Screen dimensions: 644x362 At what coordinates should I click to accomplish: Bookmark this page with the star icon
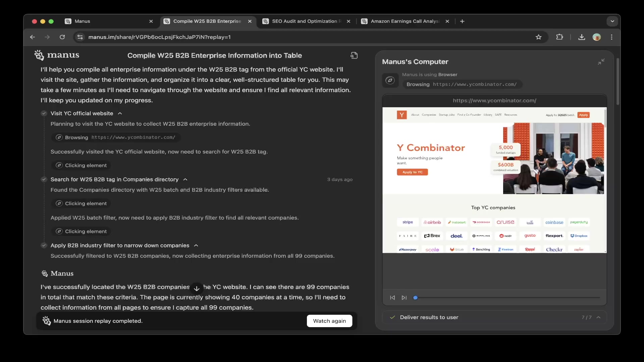(539, 37)
